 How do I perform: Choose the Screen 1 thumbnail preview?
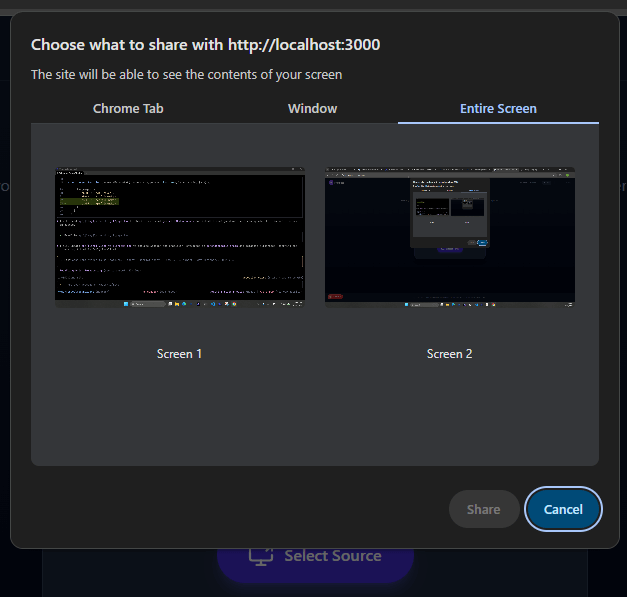click(180, 237)
